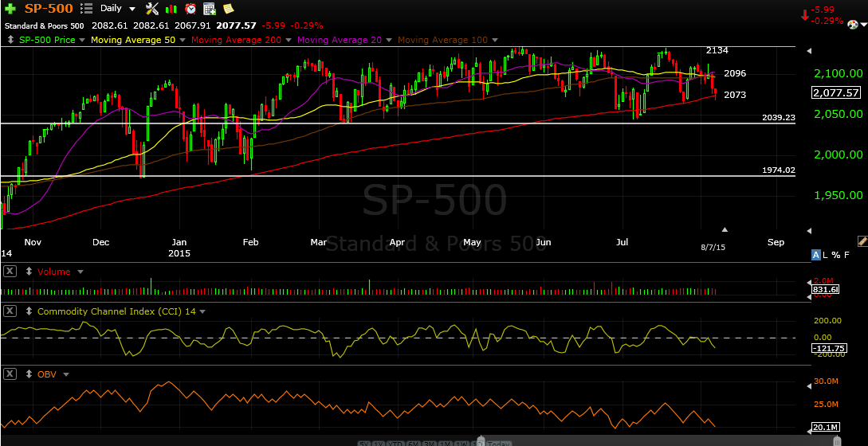Expand the Moving Average 50 options arrow

[182, 41]
